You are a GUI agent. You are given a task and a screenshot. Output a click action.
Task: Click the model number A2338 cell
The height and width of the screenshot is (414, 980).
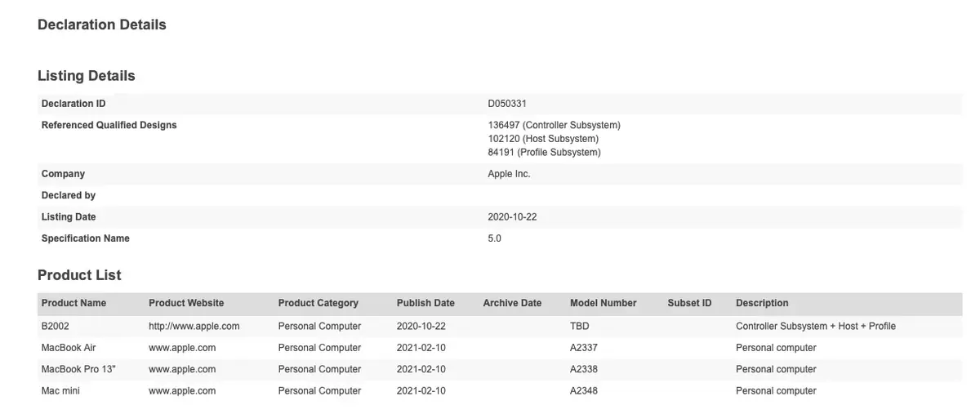(583, 369)
